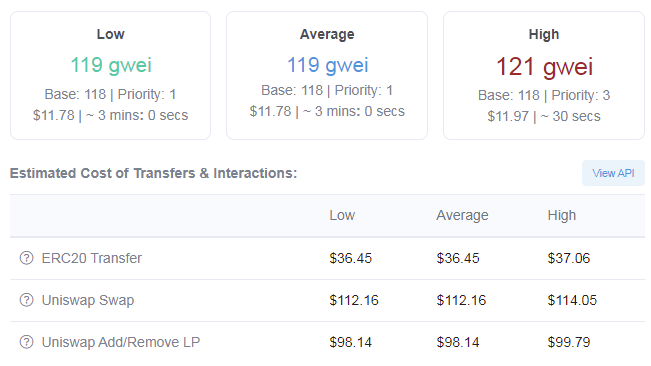Viewport: 651px width, 366px height.
Task: Click the Uniswap Swap row label
Action: point(88,300)
